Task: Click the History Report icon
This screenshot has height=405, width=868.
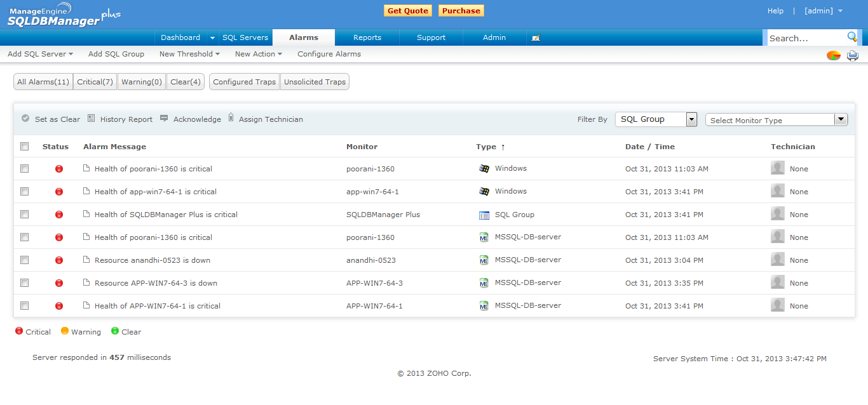Action: 91,118
